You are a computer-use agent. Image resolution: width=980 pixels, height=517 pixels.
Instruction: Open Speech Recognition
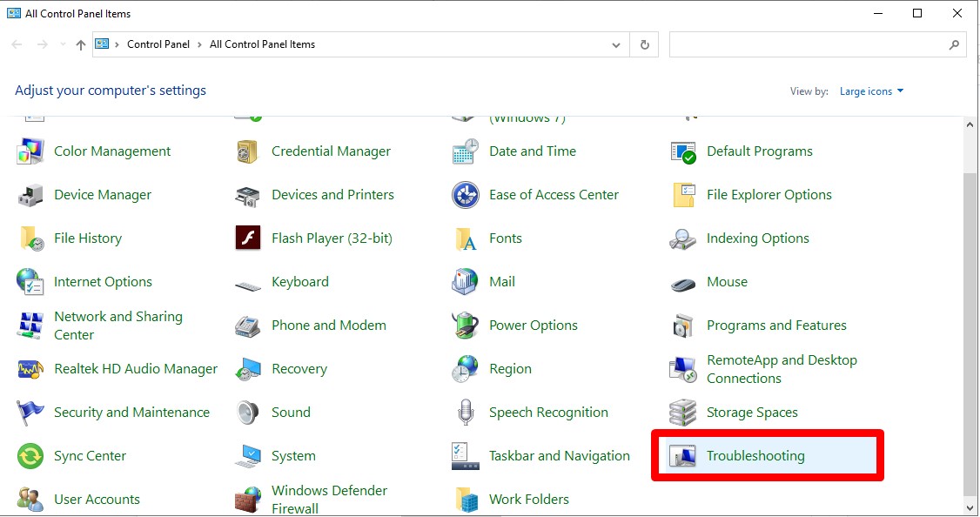[548, 413]
